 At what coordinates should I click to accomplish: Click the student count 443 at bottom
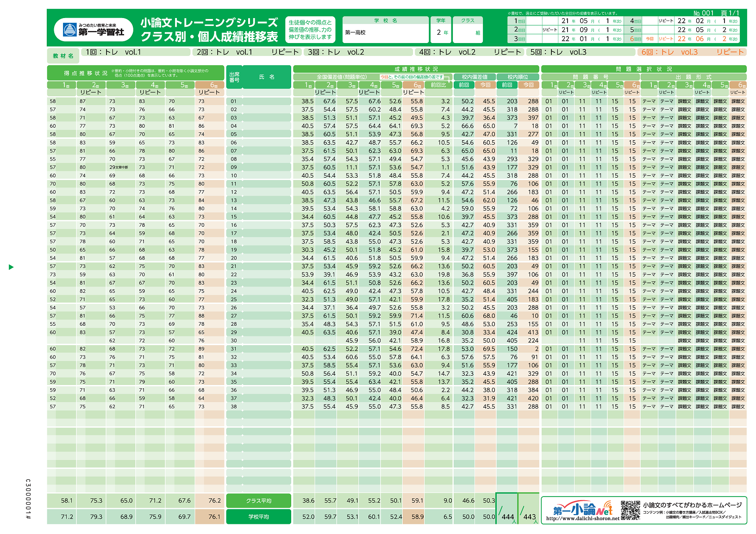tap(529, 517)
